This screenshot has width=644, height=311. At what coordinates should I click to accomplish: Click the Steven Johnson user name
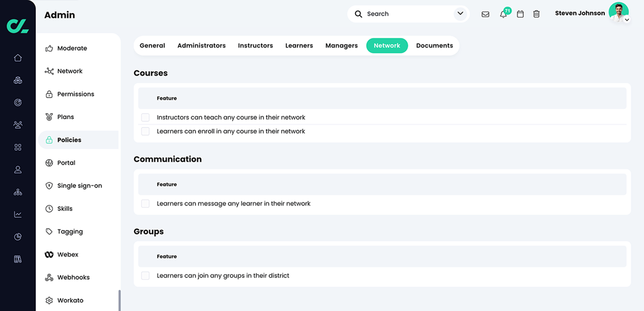pyautogui.click(x=580, y=13)
